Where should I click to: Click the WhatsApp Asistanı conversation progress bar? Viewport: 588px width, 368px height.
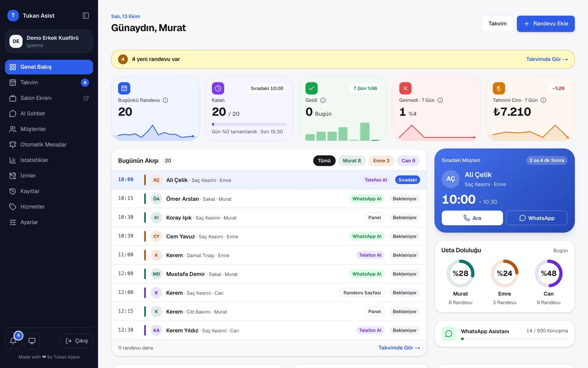[x=514, y=339]
